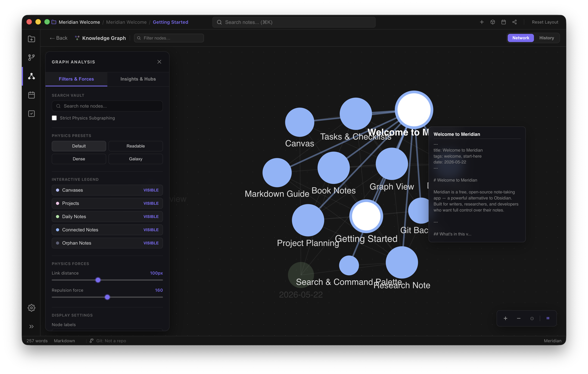Focus the Filter nodes field
Viewport: 588px width, 374px height.
[169, 38]
